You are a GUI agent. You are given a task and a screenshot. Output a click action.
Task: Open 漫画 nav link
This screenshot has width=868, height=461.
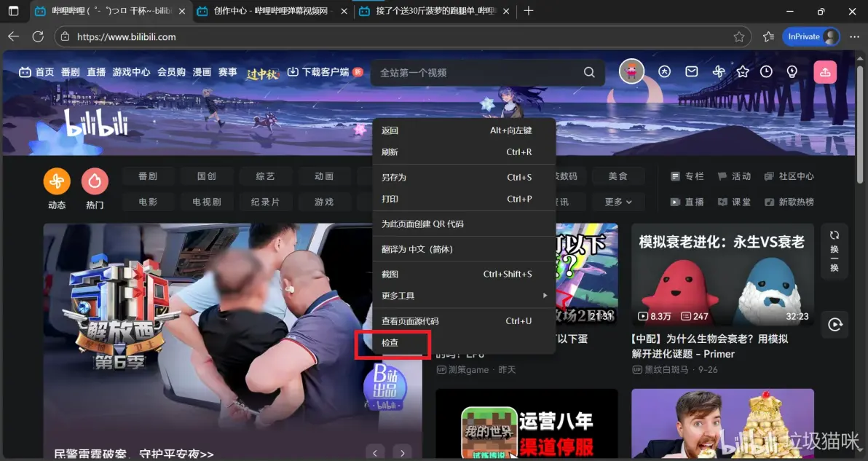[x=202, y=72]
